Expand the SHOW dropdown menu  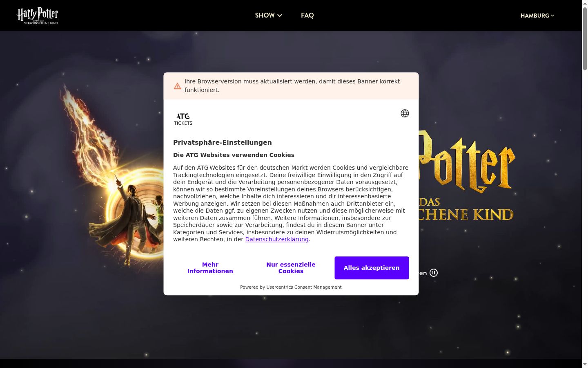[x=269, y=16]
